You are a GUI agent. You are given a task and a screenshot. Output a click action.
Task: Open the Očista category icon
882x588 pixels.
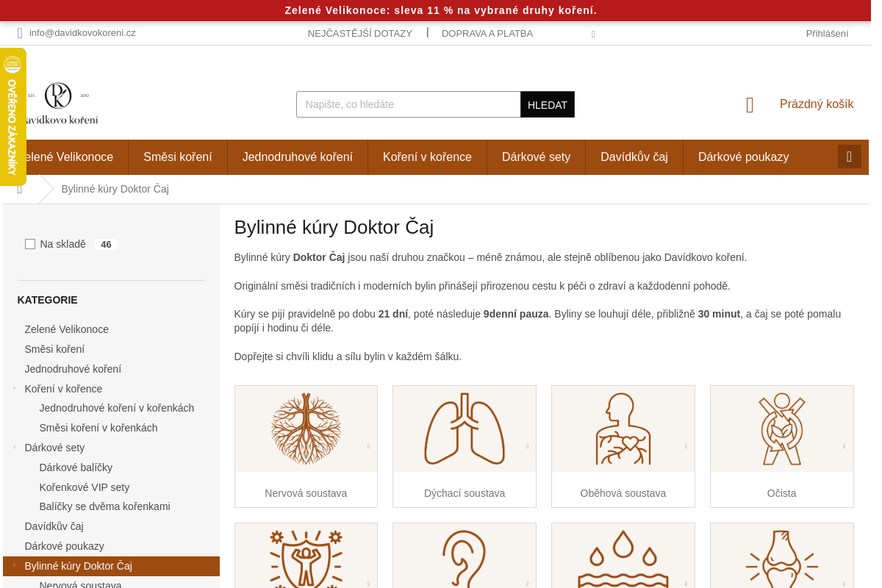click(x=781, y=429)
